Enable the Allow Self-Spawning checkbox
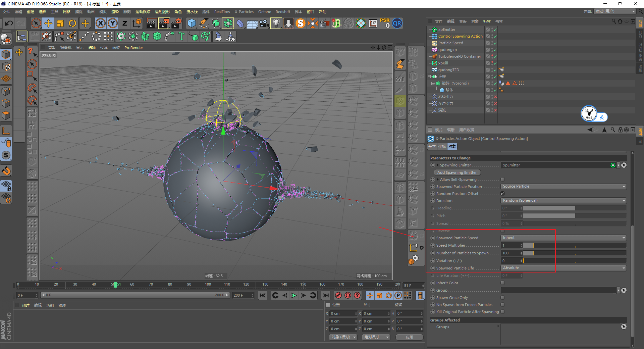The width and height of the screenshot is (644, 349). point(502,180)
